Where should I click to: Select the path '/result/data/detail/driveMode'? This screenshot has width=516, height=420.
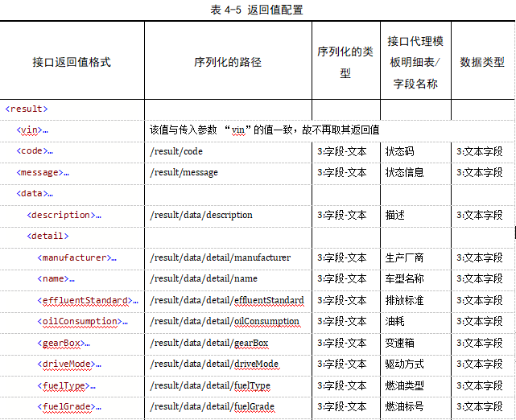[x=215, y=364]
